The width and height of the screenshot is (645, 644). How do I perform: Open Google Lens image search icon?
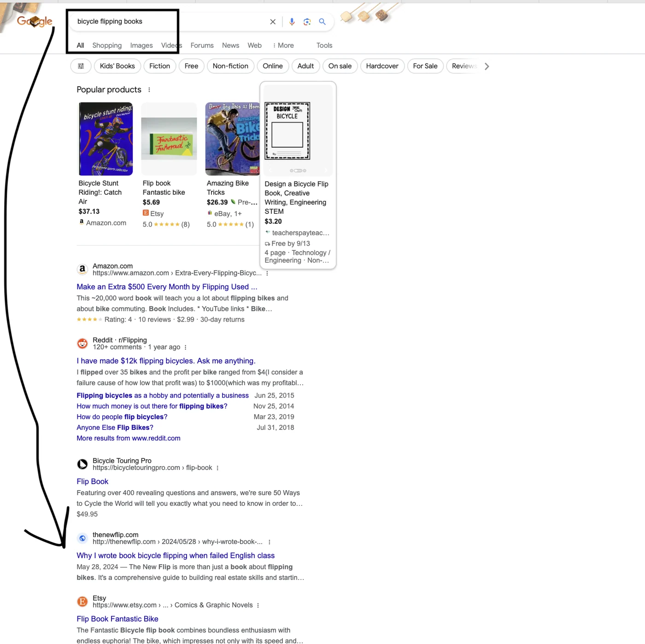pos(307,22)
